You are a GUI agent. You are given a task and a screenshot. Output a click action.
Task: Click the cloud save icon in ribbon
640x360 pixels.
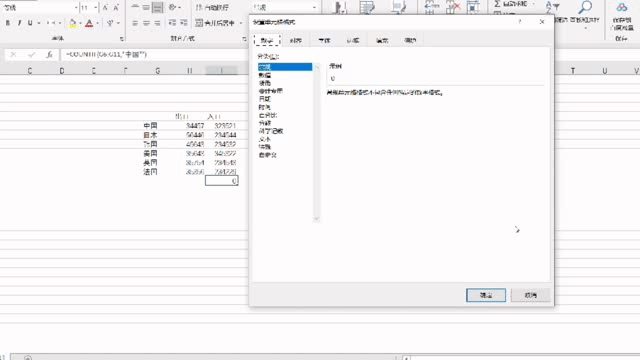pos(621,7)
